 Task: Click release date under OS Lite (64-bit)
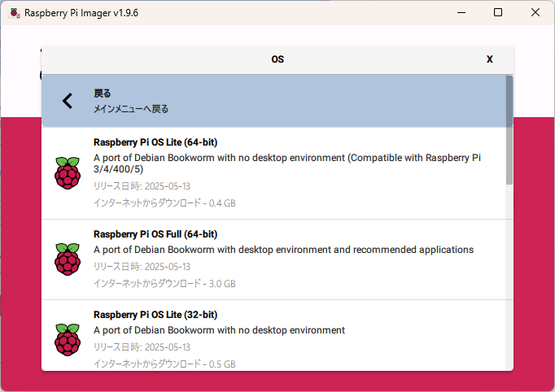[x=142, y=186]
